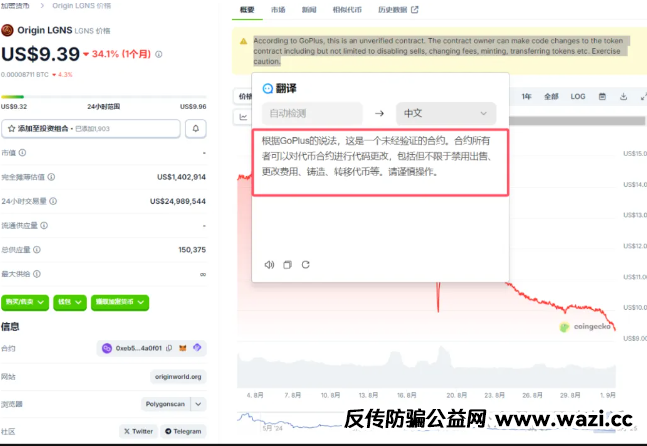Click the MetaMask fox icon in contract row
647x446 pixels.
pos(182,348)
